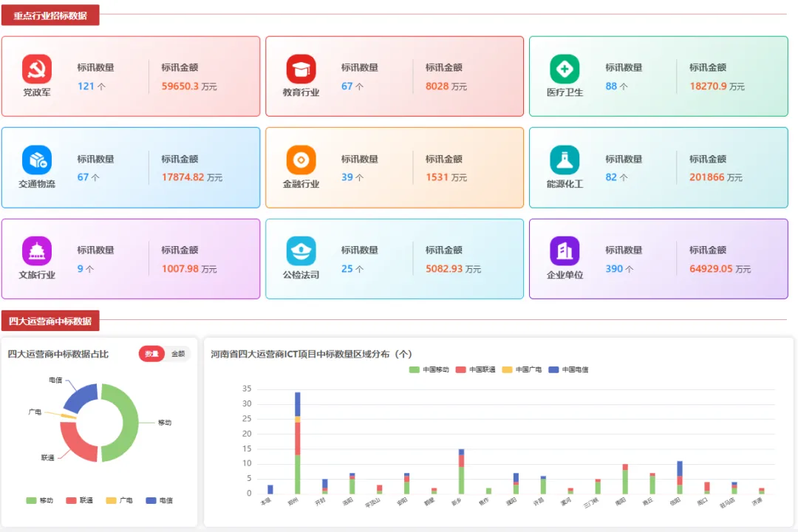The width and height of the screenshot is (798, 532).
Task: Toggle 中国电信 series in bar chart legend
Action: tap(568, 369)
